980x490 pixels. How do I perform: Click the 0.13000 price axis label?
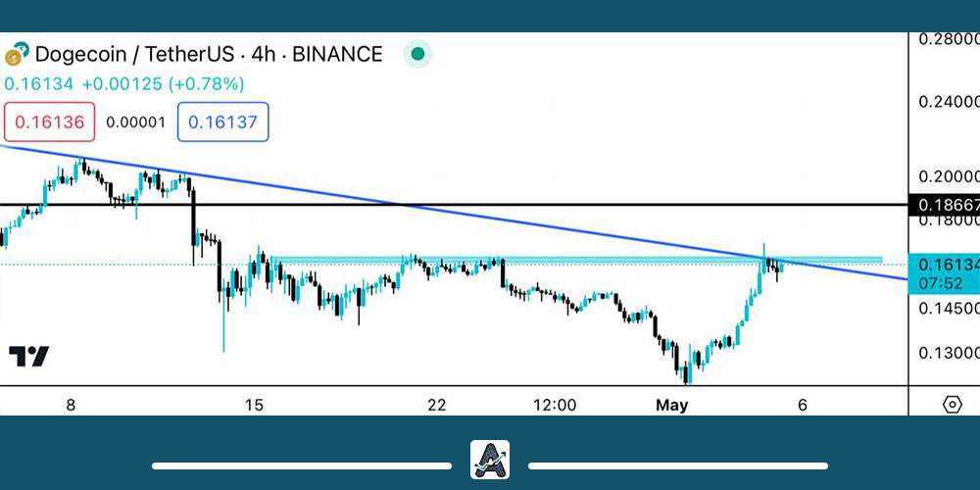click(948, 353)
